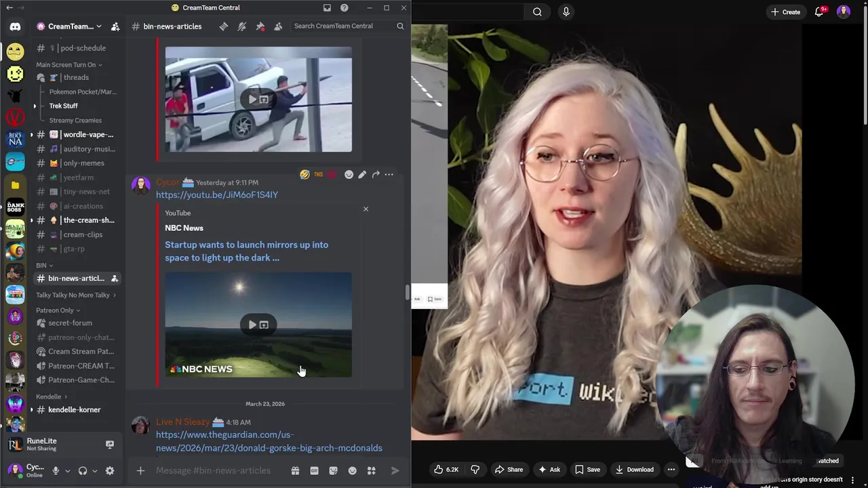Share RuneLite screen icon
868x488 pixels.
(109, 445)
